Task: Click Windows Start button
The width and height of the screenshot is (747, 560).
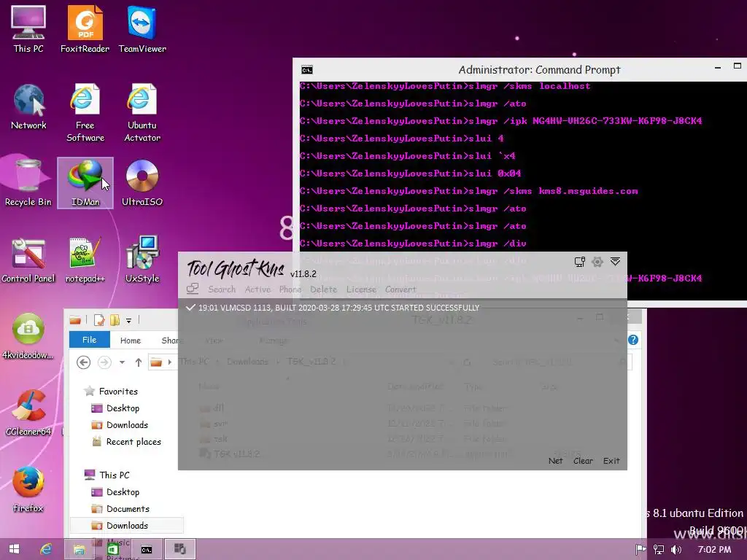Action: coord(14,549)
